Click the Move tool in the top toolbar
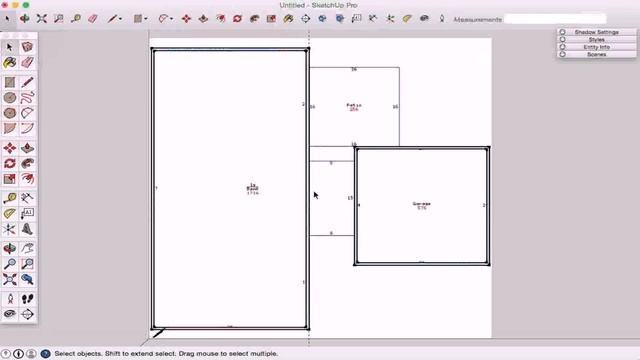 point(186,18)
